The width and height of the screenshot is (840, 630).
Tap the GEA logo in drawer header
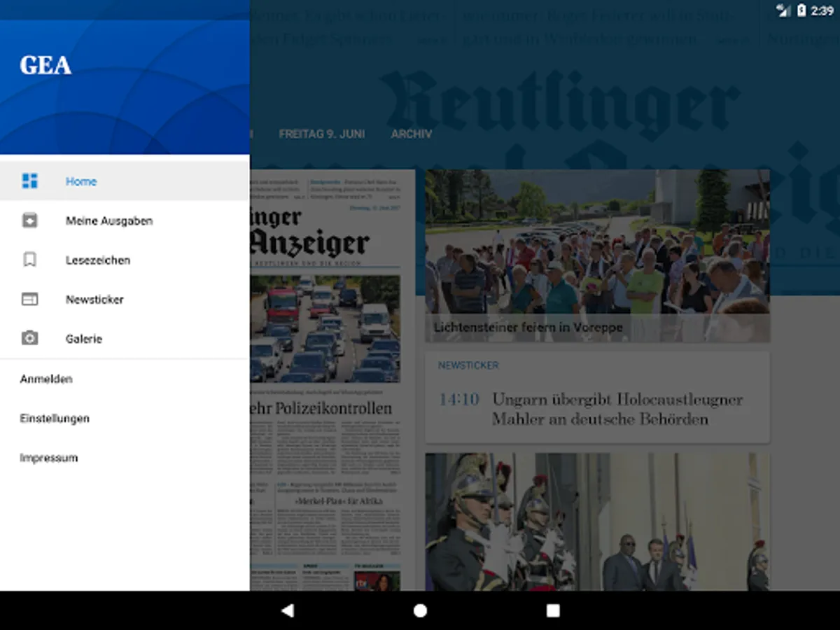[x=45, y=65]
